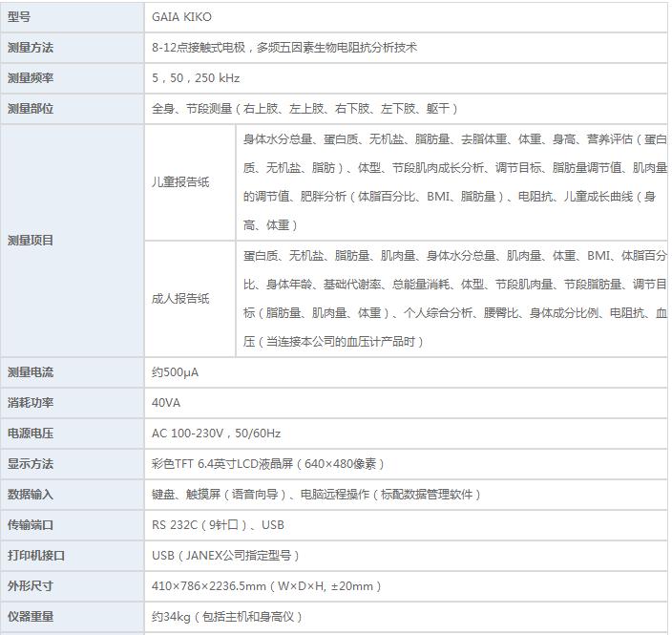This screenshot has width=672, height=635.
Task: Click the 数据输入 row label
Action: click(x=31, y=494)
